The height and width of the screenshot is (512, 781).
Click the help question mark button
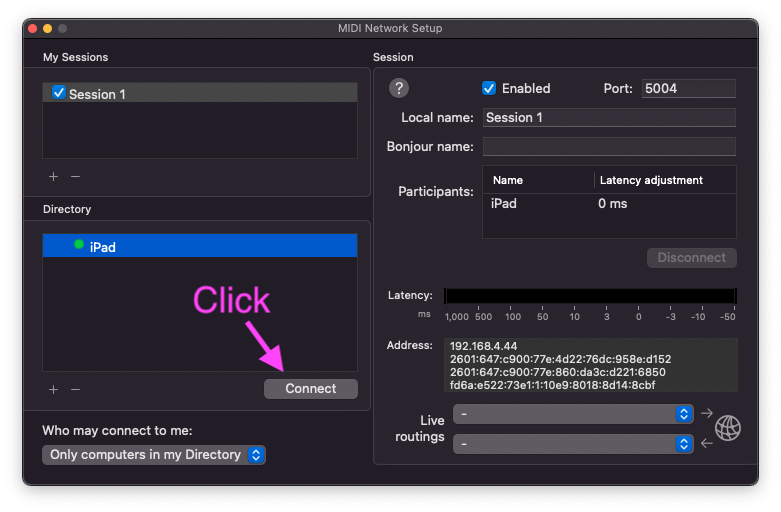398,88
